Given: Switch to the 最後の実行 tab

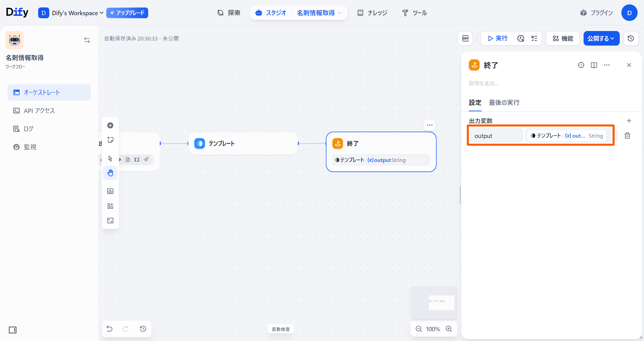Looking at the screenshot, I should (x=504, y=103).
